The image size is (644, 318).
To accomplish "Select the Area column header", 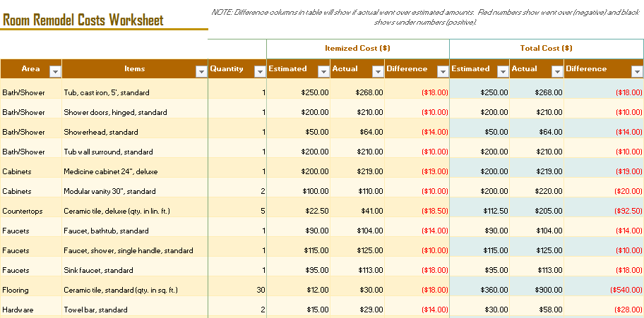I will pyautogui.click(x=31, y=69).
